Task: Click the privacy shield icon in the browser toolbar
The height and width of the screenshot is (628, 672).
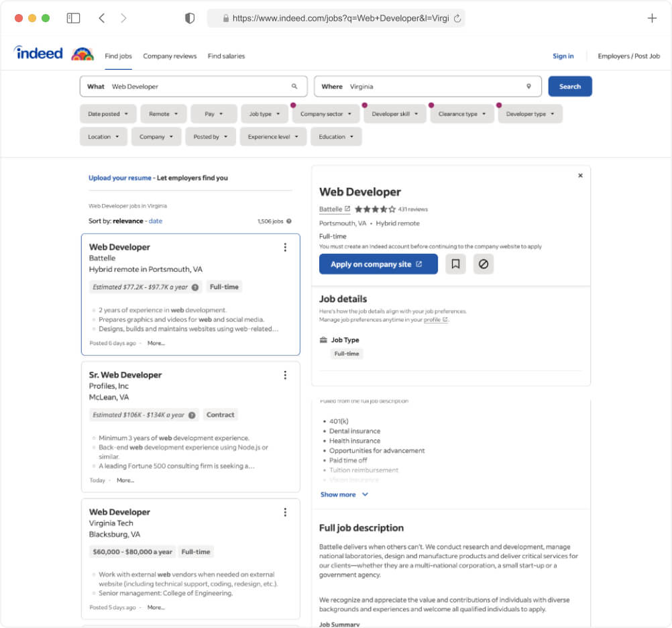Action: (x=190, y=18)
